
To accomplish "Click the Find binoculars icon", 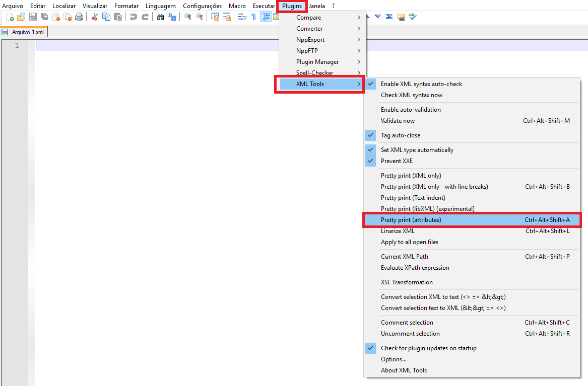I will 160,17.
